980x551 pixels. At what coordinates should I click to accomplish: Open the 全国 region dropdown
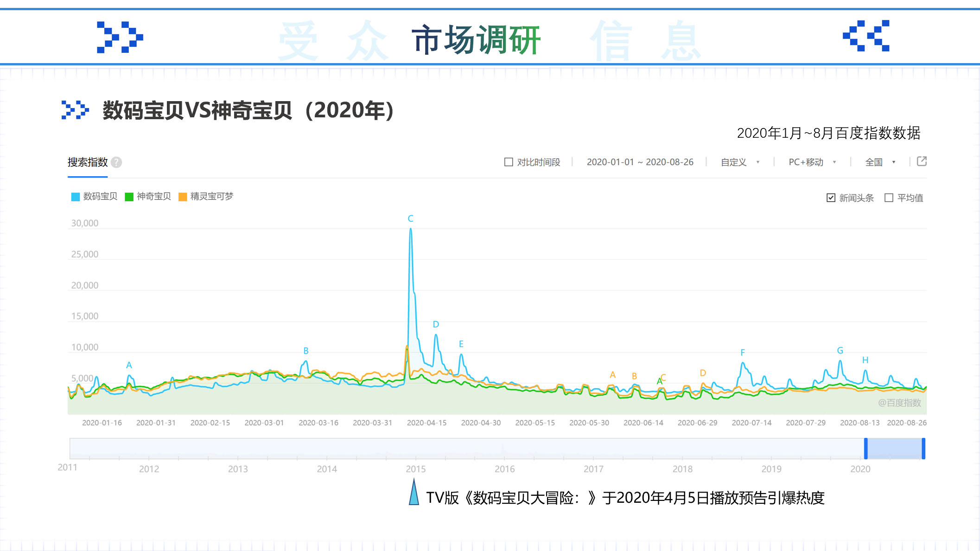coord(880,162)
